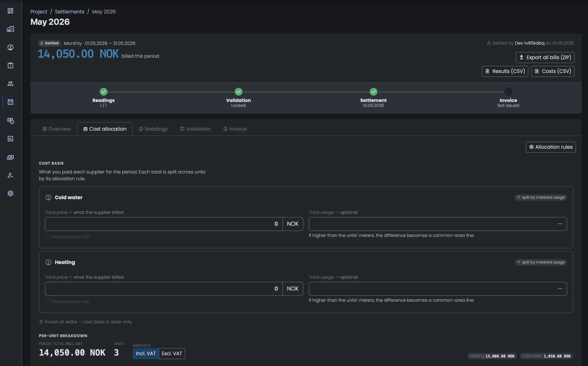
Task: Go to Project breadcrumb link
Action: (39, 12)
